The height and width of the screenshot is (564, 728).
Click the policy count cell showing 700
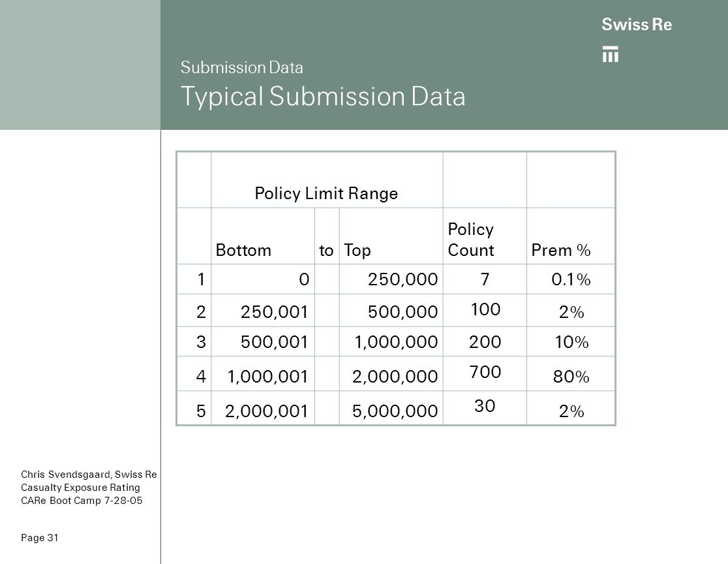485,373
